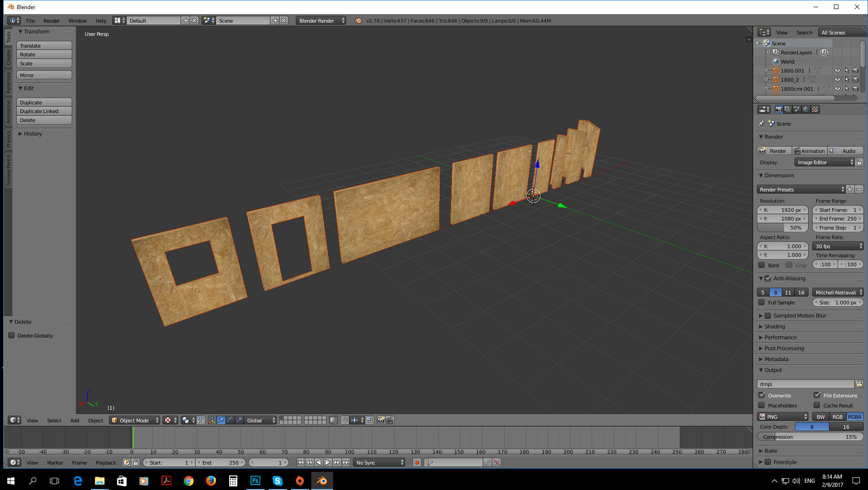Screen dimensions: 868x490
Task: Click the Translate button
Action: [44, 45]
